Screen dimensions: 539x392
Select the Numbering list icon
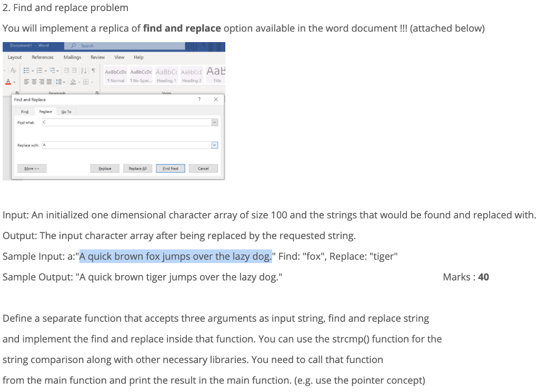(39, 71)
